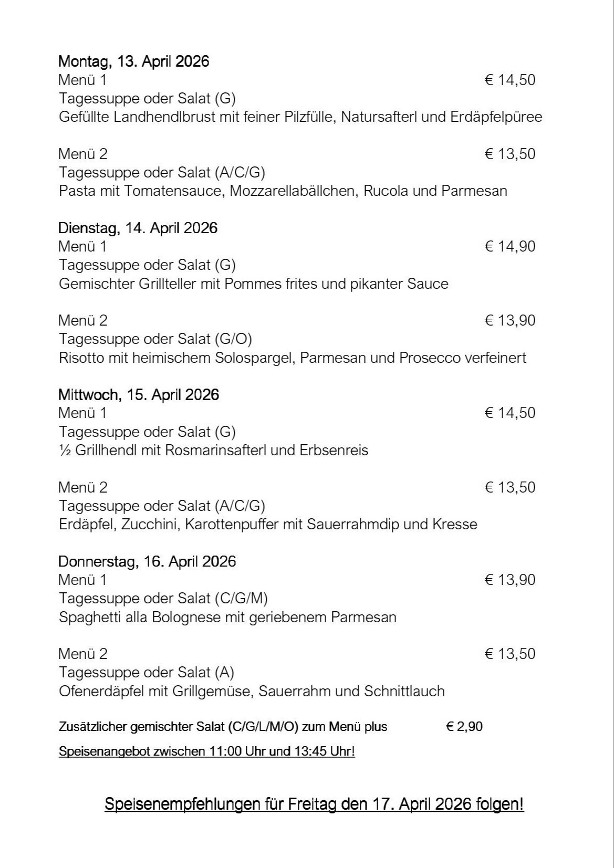Select the Dienstag, 14. April 2026 heading
The width and height of the screenshot is (614, 868).
tap(138, 228)
